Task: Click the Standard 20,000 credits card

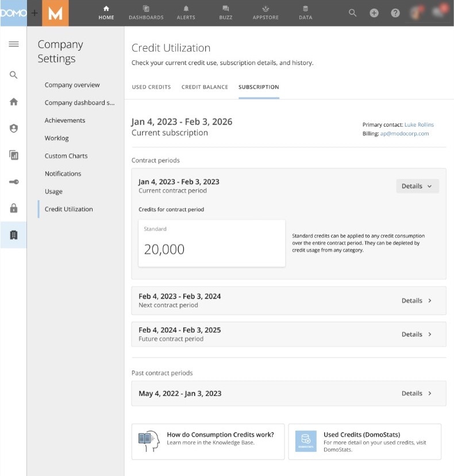Action: tap(211, 244)
